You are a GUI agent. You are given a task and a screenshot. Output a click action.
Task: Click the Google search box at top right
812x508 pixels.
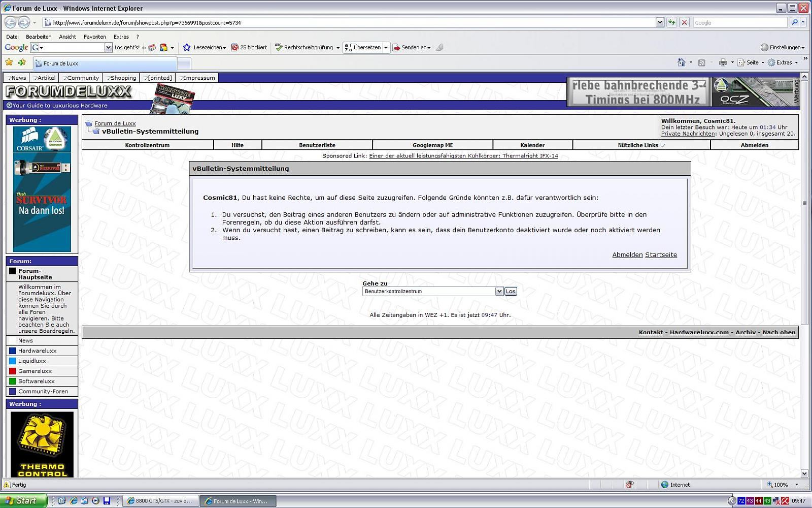pos(740,22)
